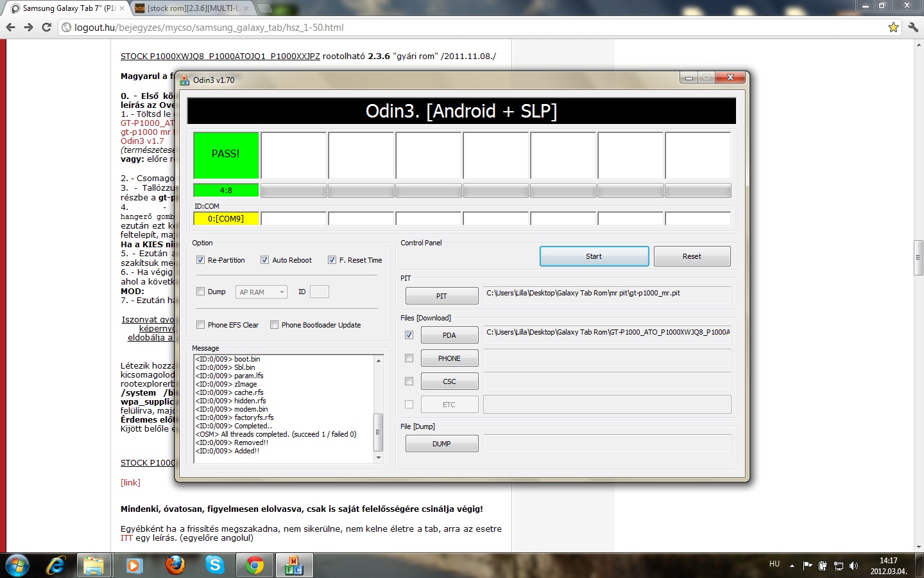924x578 pixels.
Task: Bookmark the page with the star icon
Action: 893,27
